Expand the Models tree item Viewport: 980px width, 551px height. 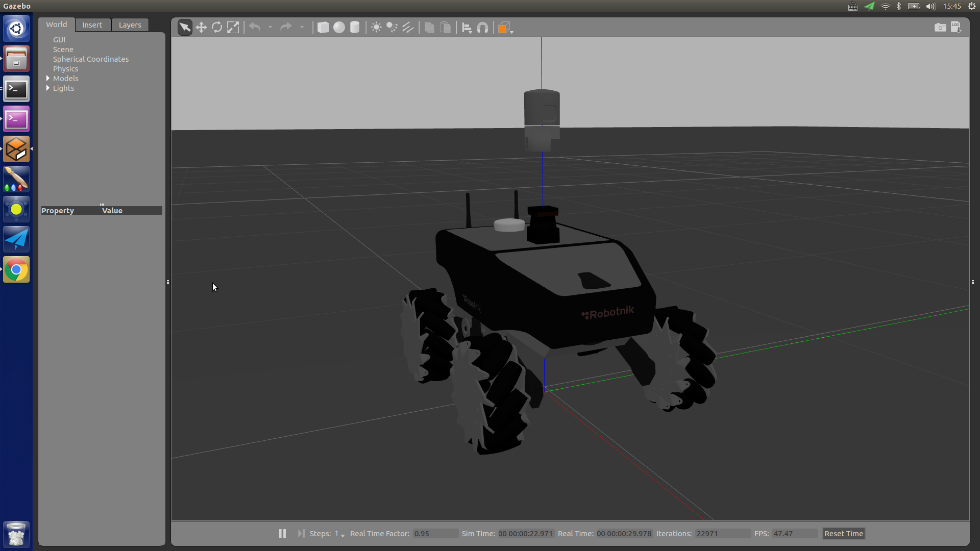click(48, 78)
